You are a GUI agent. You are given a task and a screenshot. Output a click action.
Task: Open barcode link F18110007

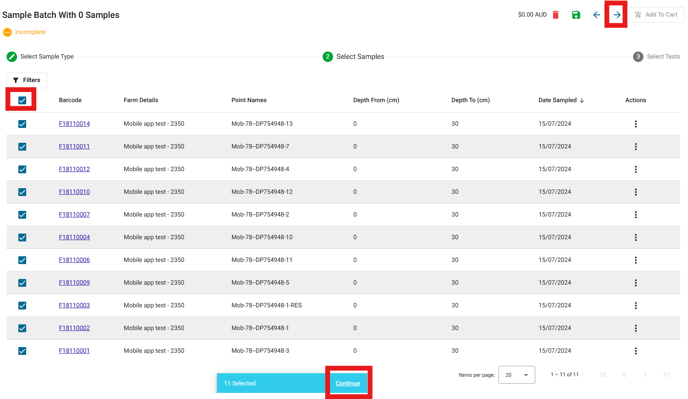[74, 215]
